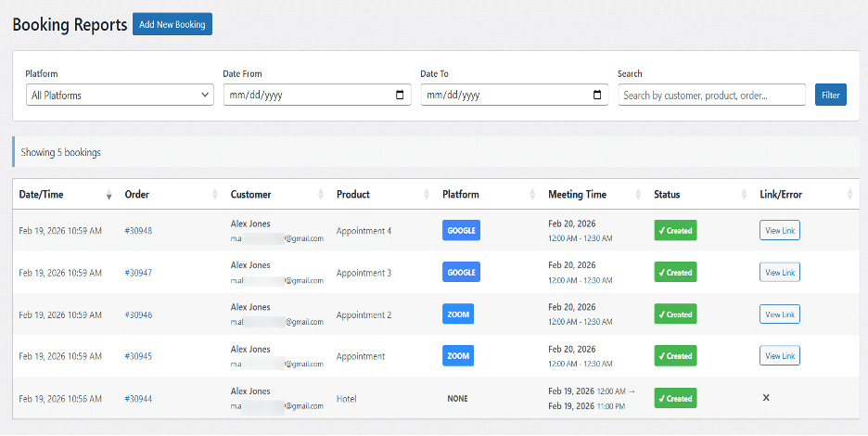The width and height of the screenshot is (868, 436).
Task: Select the Hotel product cell
Action: [x=347, y=398]
